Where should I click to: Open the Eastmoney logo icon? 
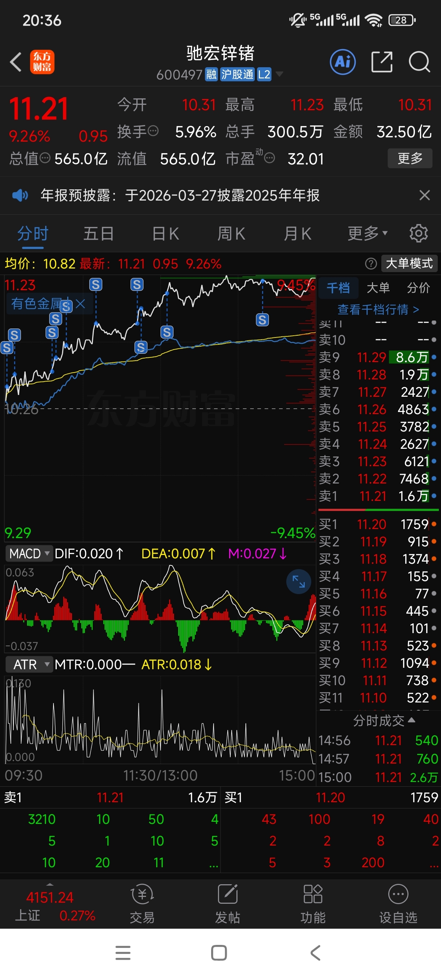42,62
